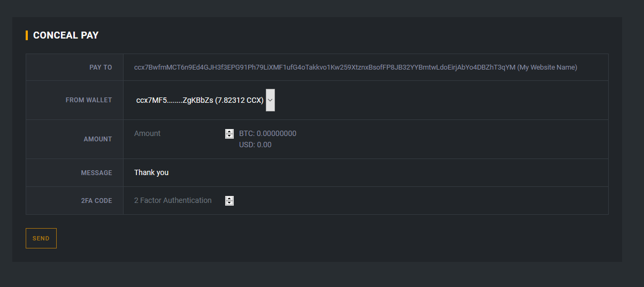Decrease the Amount using the down arrow

229,137
